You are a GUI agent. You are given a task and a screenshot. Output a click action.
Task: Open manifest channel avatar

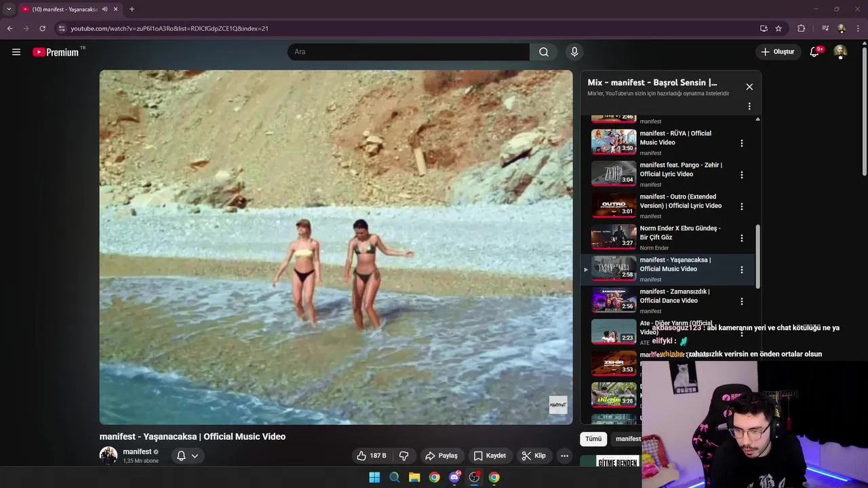(x=108, y=455)
